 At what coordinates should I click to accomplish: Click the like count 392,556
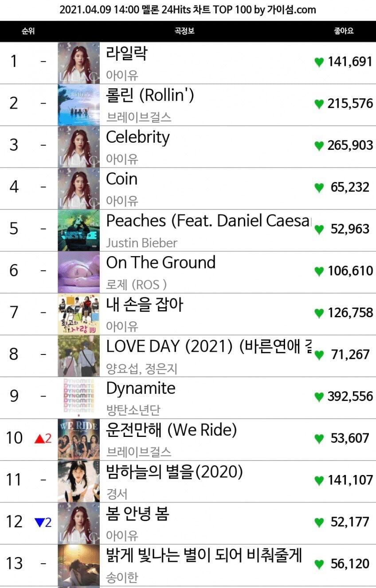pos(350,396)
